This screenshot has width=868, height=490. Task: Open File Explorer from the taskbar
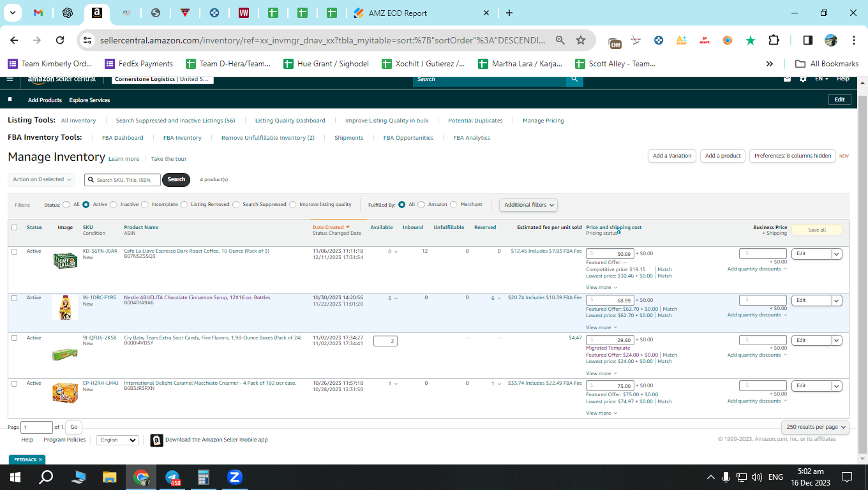pyautogui.click(x=110, y=477)
